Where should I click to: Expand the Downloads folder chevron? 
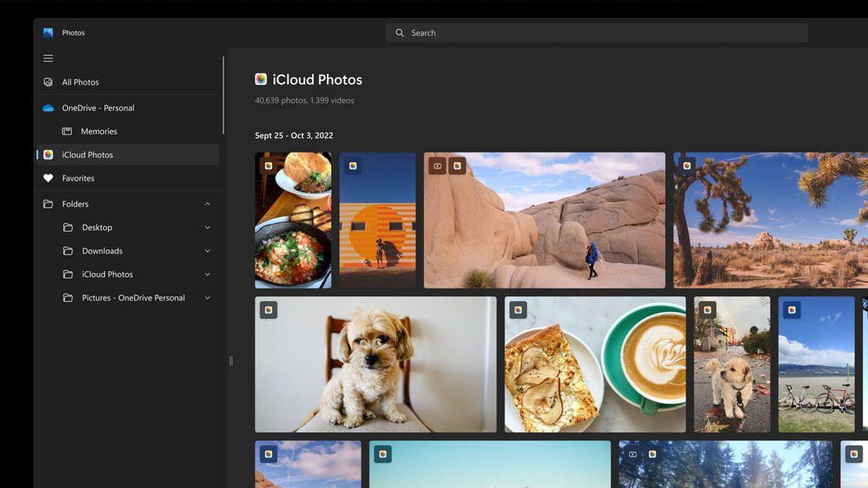point(208,251)
